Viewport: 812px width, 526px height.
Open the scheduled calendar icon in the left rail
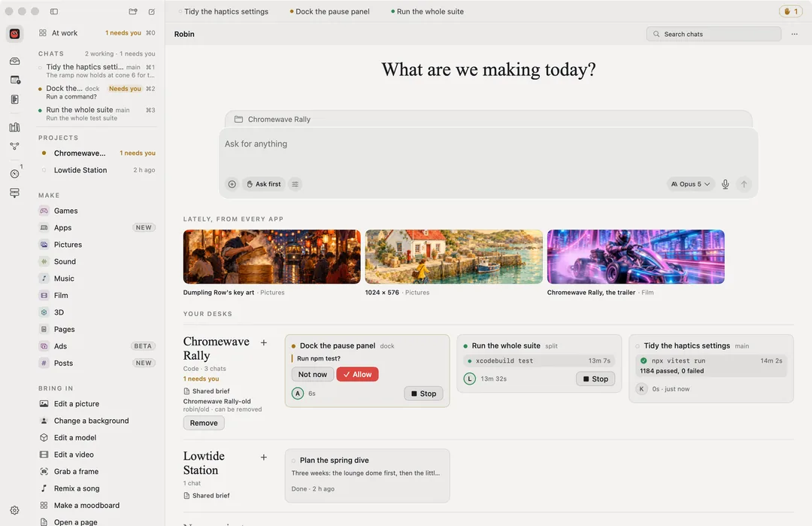[14, 80]
